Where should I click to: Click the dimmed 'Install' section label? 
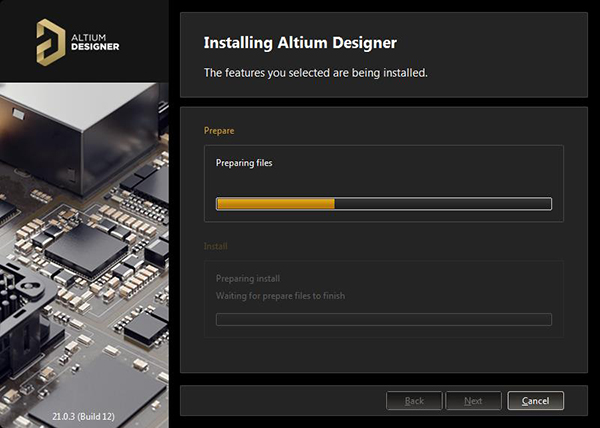[215, 246]
